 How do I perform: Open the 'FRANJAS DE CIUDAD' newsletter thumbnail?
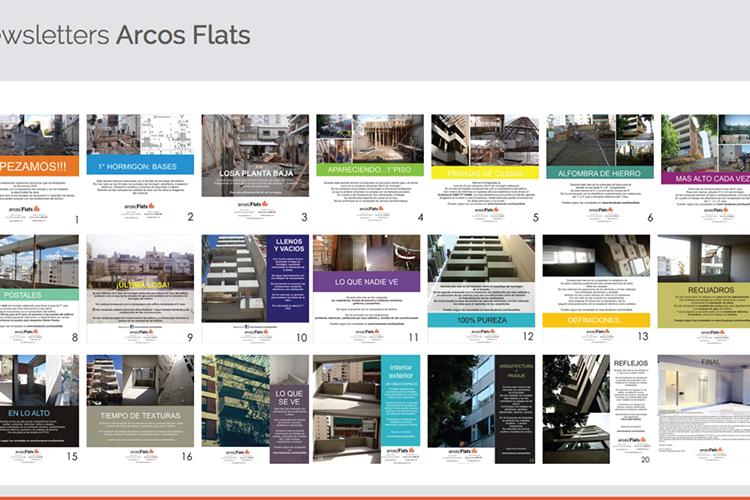coord(485,168)
